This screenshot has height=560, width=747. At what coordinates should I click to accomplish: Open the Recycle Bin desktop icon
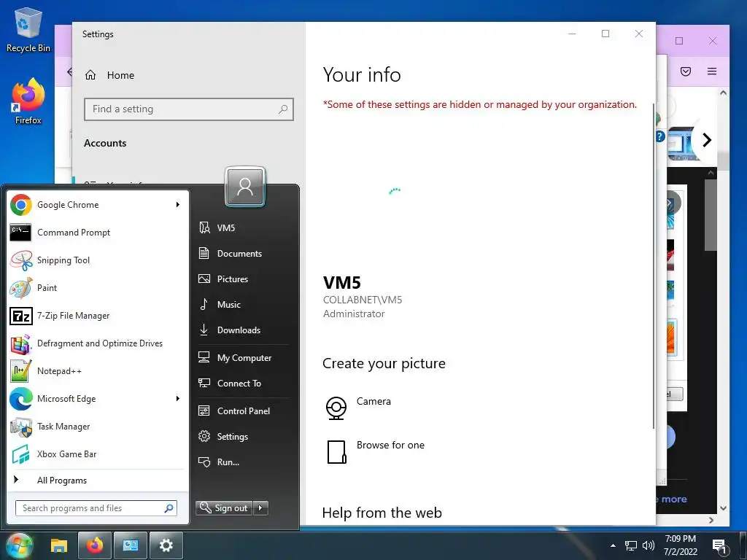tap(28, 30)
